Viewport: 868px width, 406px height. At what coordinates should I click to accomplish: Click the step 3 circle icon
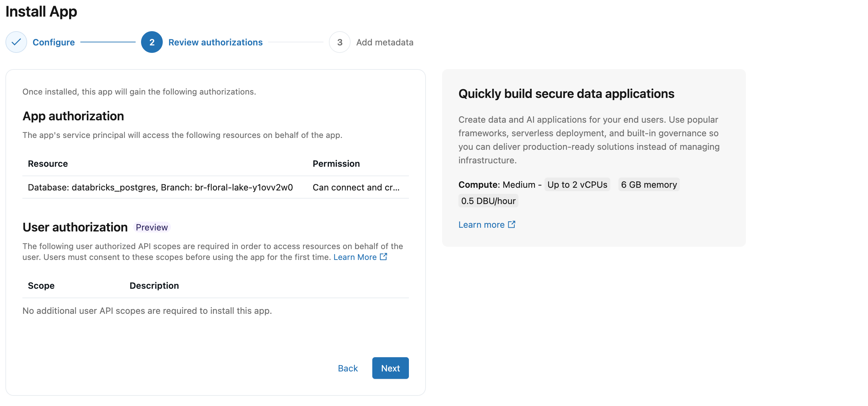[339, 42]
